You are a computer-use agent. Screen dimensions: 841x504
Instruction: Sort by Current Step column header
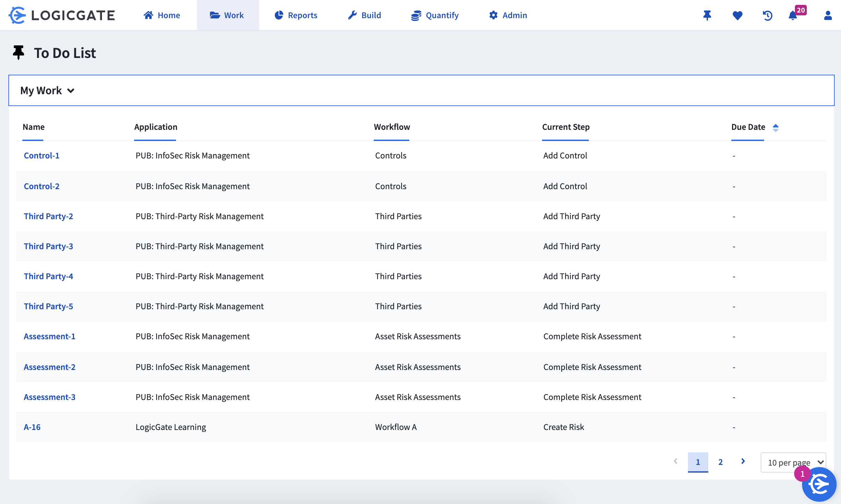pyautogui.click(x=566, y=127)
